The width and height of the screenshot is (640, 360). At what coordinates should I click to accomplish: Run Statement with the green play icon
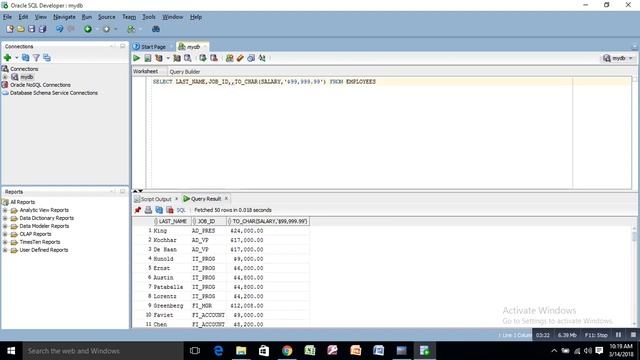pos(137,58)
